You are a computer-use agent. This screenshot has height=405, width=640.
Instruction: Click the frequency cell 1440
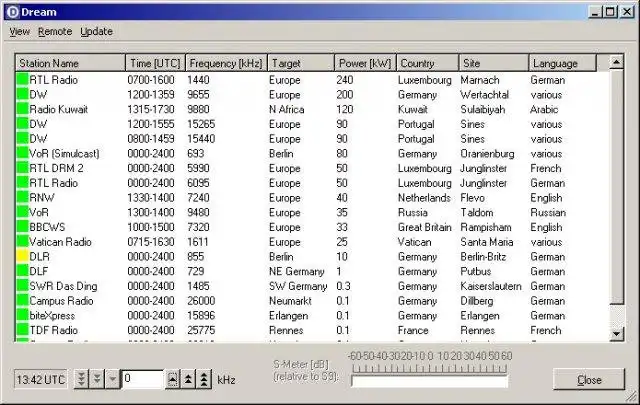[198, 80]
